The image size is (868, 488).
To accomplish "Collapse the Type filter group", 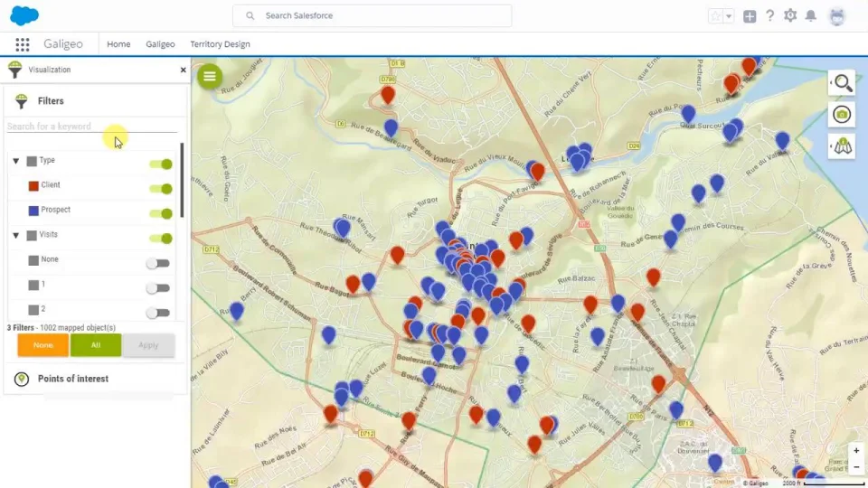I will [x=16, y=161].
